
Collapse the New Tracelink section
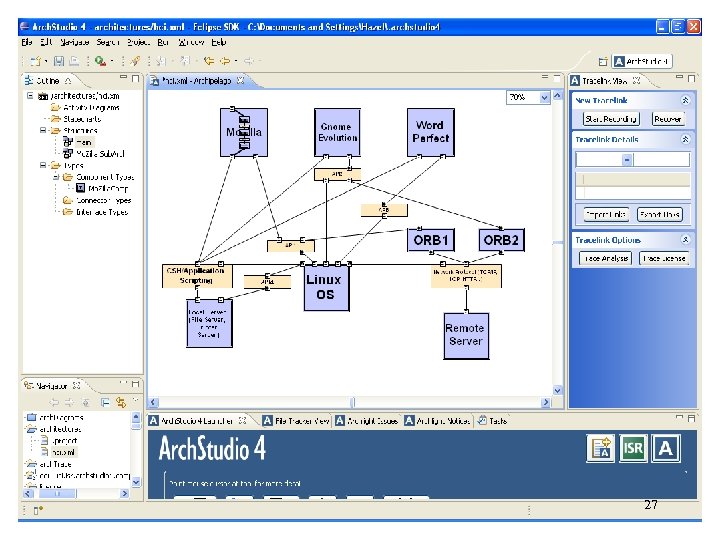click(685, 100)
